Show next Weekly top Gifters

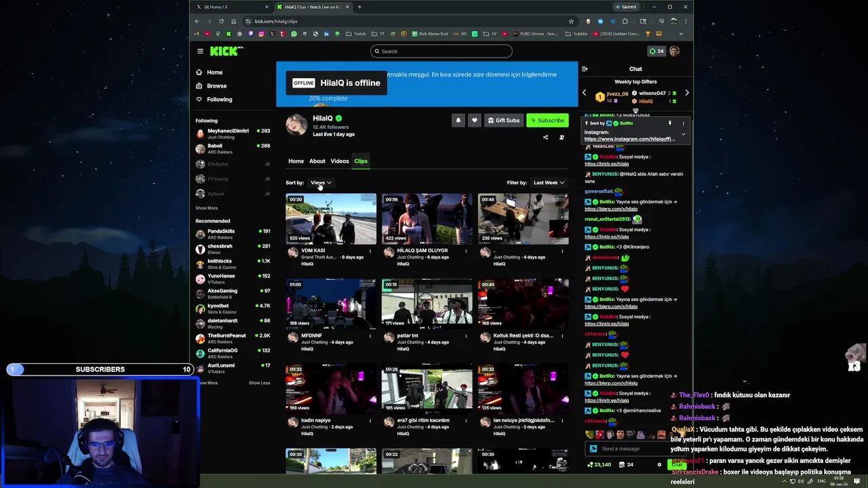(x=686, y=93)
